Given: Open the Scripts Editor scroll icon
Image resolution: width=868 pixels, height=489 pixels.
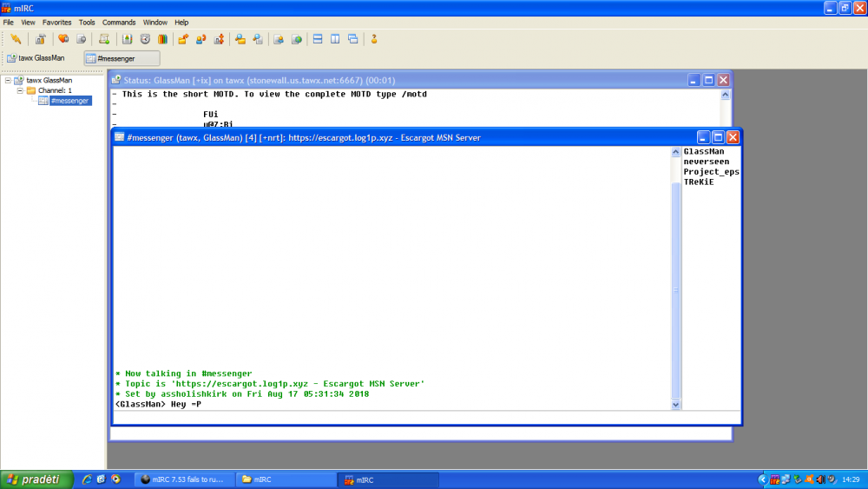Looking at the screenshot, I should 104,39.
